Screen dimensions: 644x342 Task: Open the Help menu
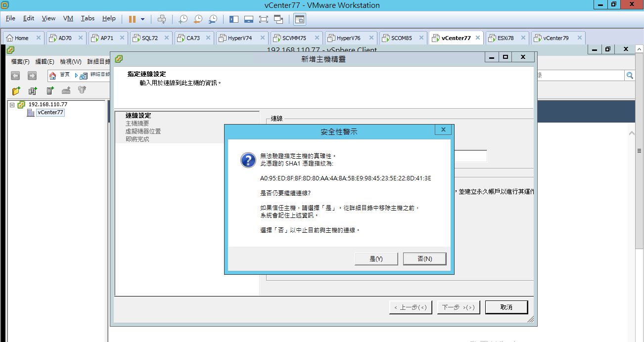[109, 18]
